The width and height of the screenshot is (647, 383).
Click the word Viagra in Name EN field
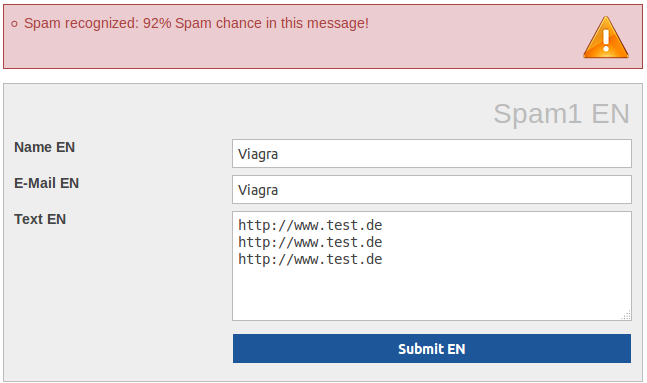click(258, 154)
